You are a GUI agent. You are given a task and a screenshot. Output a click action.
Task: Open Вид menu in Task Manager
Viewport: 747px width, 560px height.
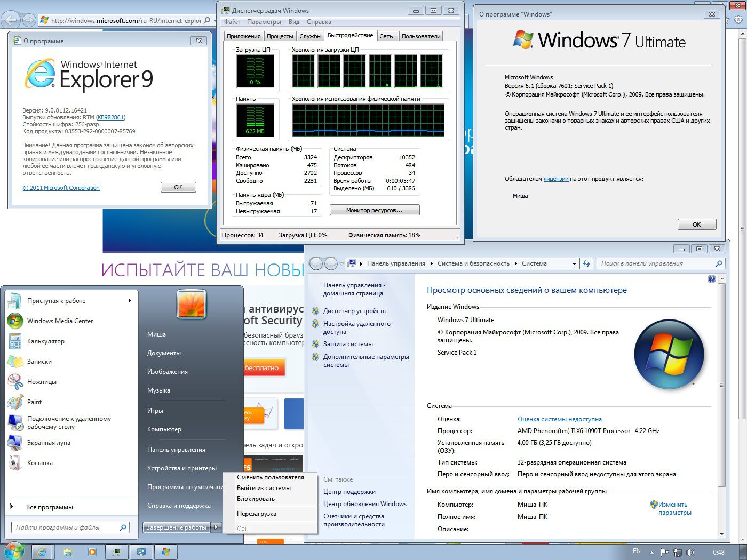[x=294, y=22]
